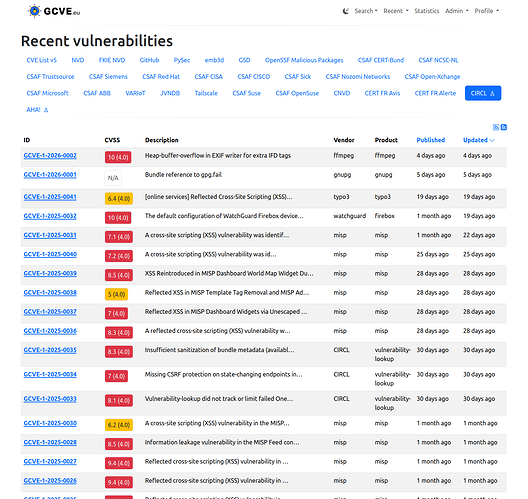
Task: Open CSAF CISCO tab
Action: pos(254,77)
